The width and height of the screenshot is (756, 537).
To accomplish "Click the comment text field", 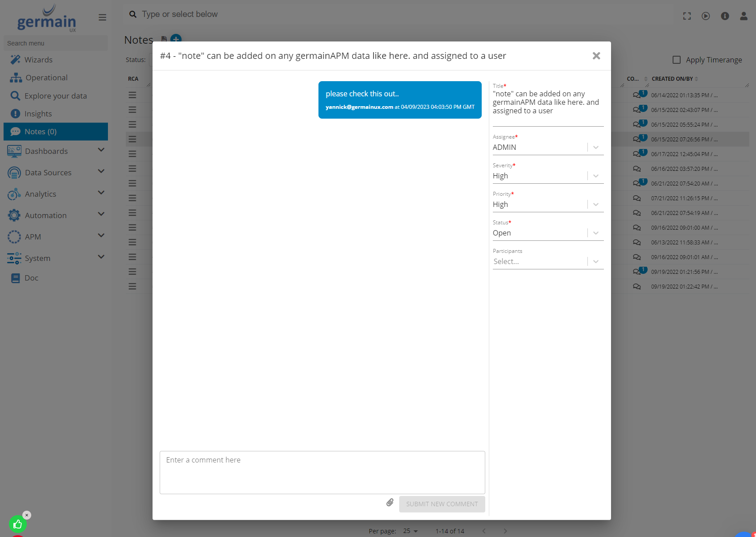I will click(x=322, y=472).
